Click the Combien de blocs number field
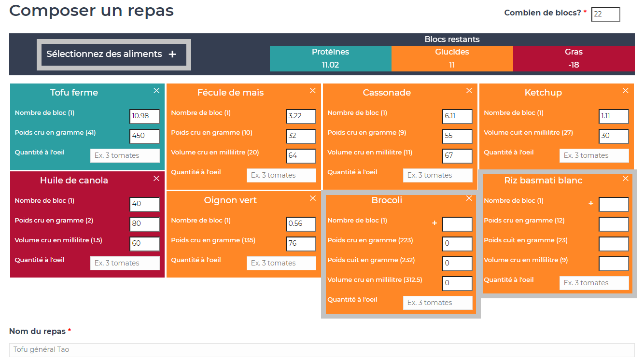 coord(605,14)
